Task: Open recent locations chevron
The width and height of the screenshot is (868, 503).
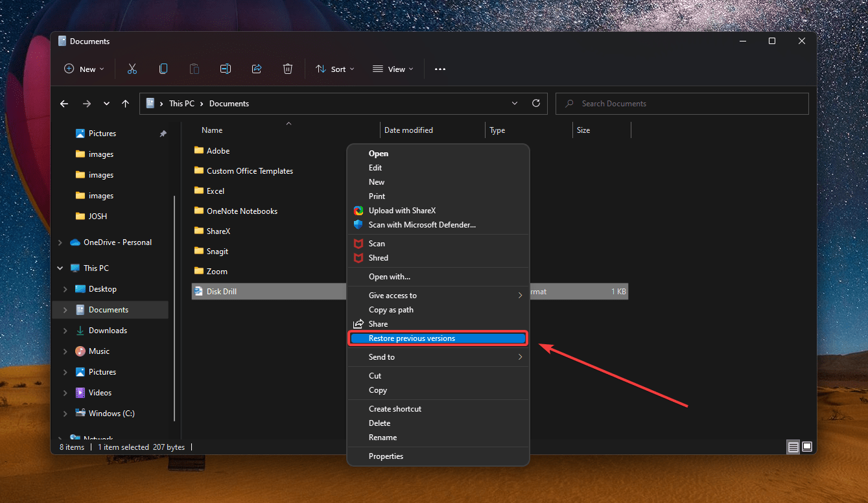Action: pyautogui.click(x=106, y=104)
